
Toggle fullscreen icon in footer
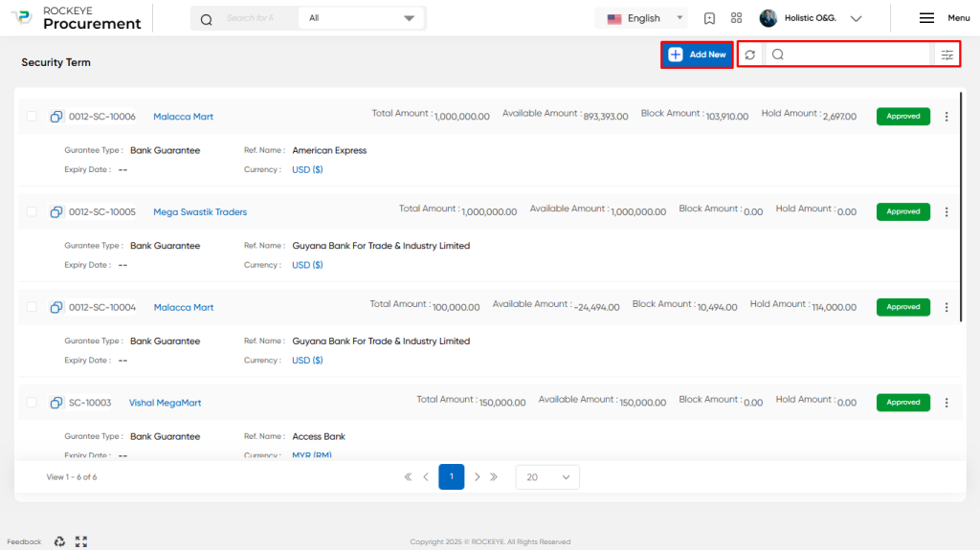pos(81,541)
